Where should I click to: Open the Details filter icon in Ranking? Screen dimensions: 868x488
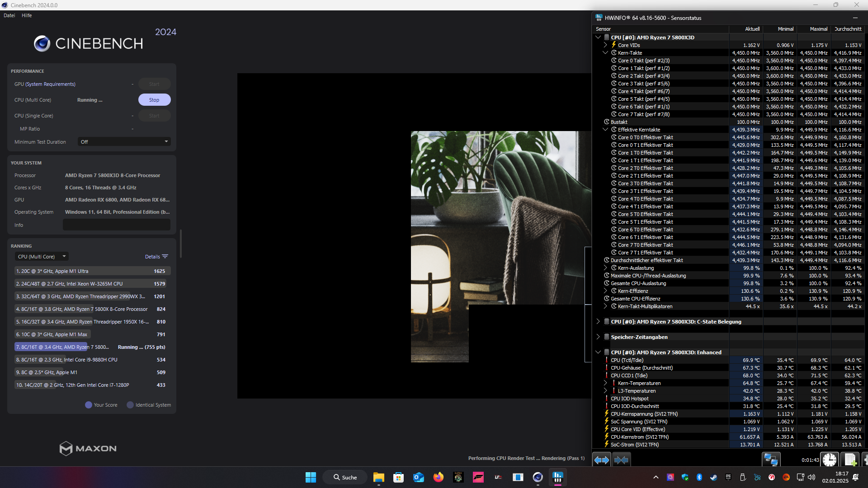tap(165, 257)
